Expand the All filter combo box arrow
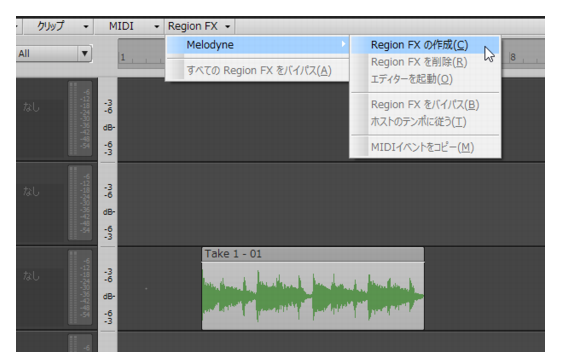This screenshot has height=360, width=565. 84,54
